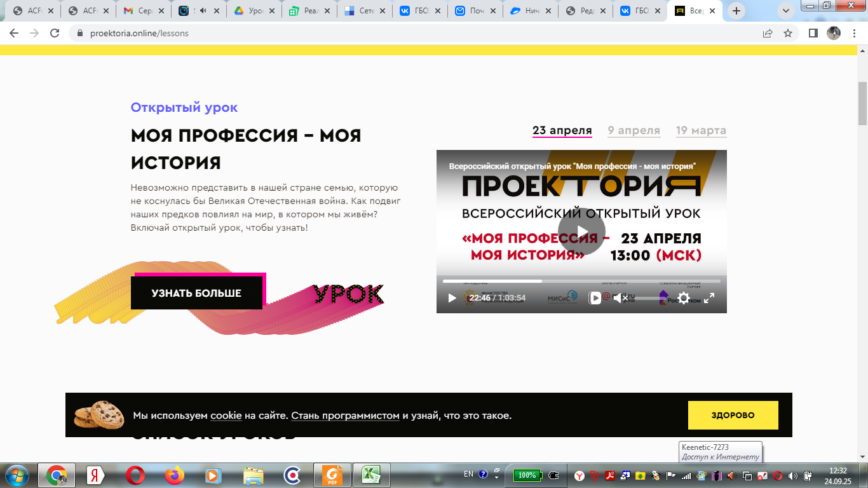Follow the Стань программистом link

pyautogui.click(x=345, y=416)
